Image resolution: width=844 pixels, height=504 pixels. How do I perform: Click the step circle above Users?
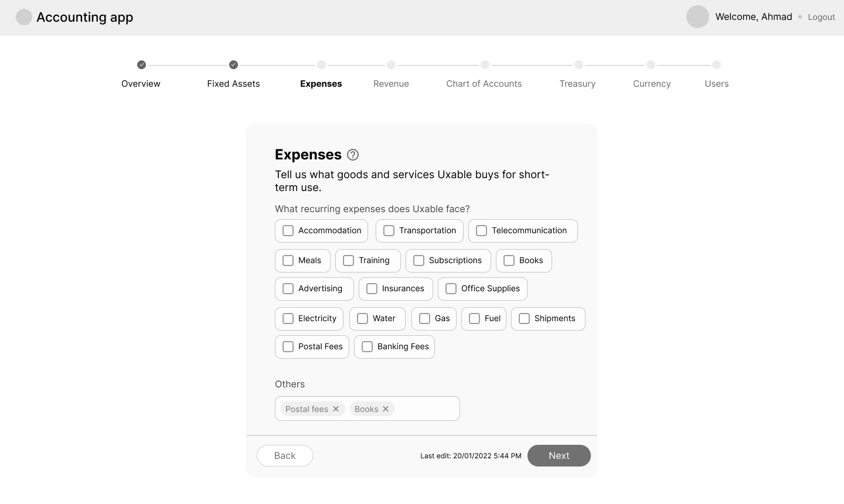click(x=716, y=65)
